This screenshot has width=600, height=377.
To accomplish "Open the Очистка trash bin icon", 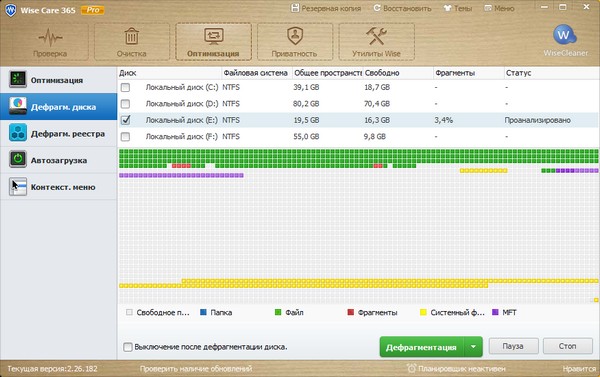I will pos(132,37).
